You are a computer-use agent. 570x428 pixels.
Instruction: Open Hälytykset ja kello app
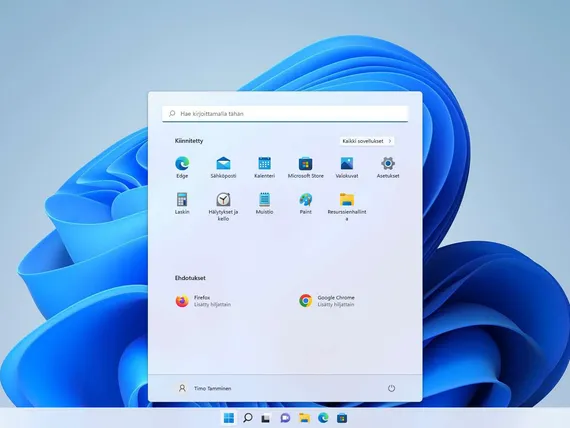tap(223, 207)
